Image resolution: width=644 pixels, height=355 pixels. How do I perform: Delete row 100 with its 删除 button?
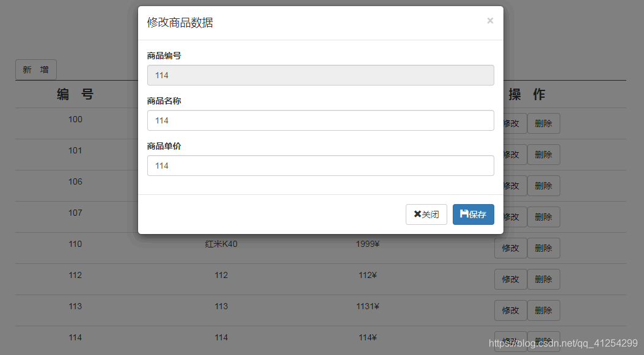pyautogui.click(x=543, y=123)
